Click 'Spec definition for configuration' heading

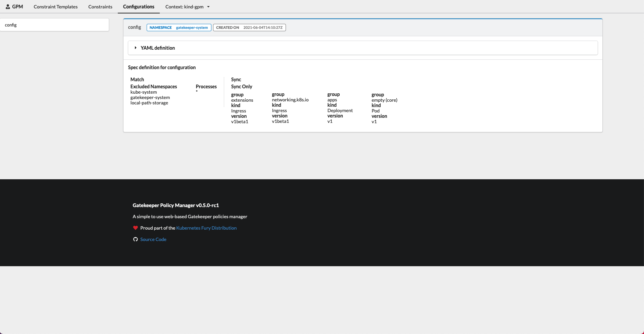coord(162,67)
